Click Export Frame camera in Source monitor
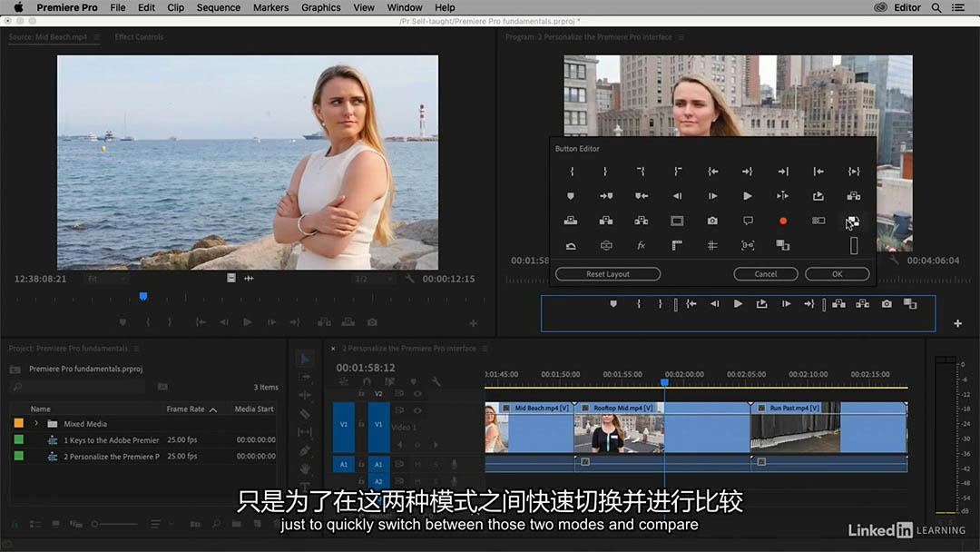This screenshot has height=552, width=980. (372, 322)
